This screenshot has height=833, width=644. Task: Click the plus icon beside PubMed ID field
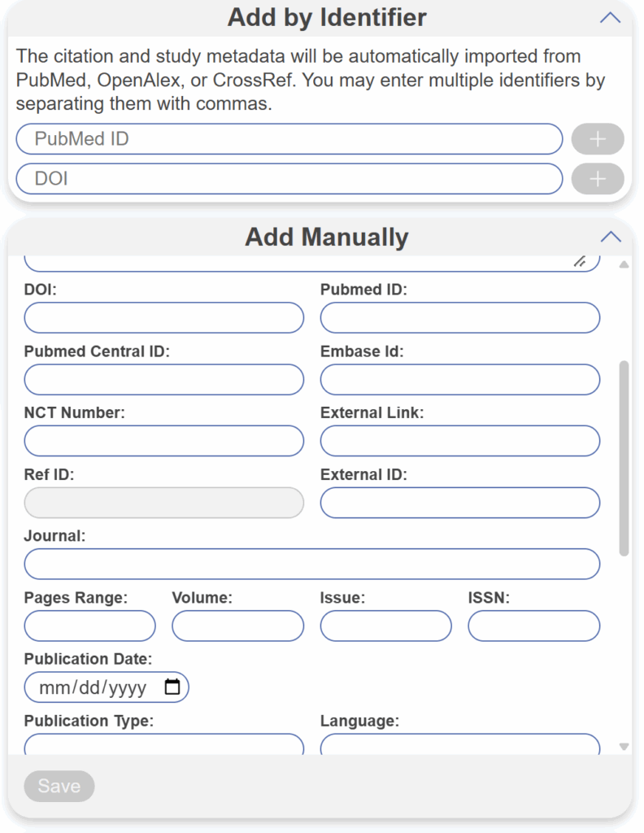pyautogui.click(x=598, y=138)
